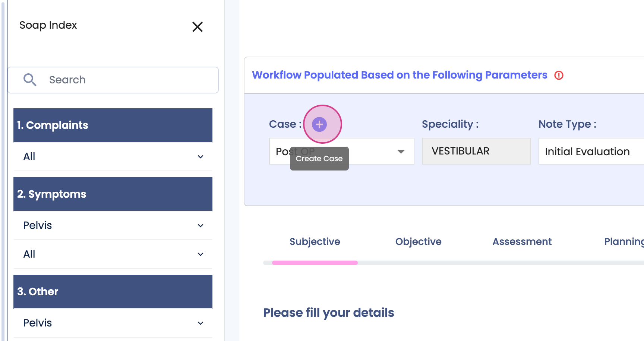Select the 3. Other section header
Viewport: 644px width, 341px height.
113,291
